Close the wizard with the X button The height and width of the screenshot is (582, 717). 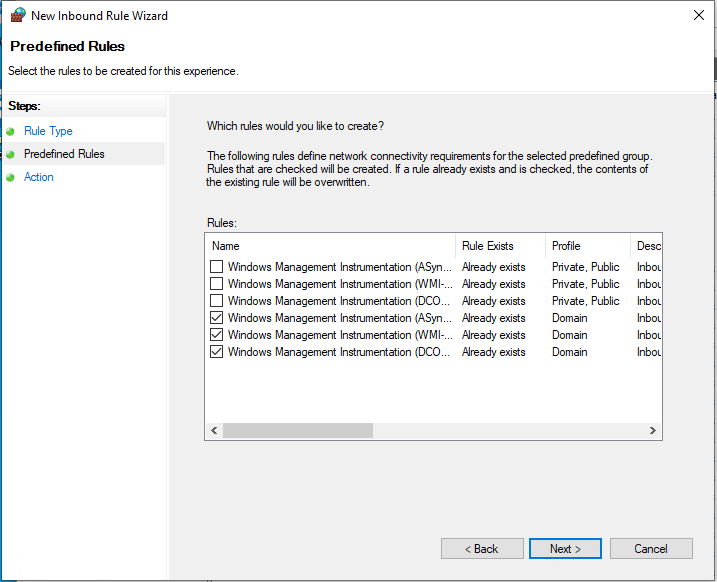(x=698, y=15)
